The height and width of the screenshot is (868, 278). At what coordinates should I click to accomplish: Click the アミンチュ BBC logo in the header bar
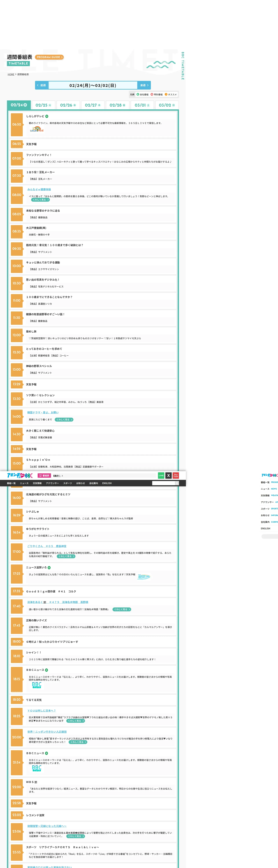tap(20, 475)
